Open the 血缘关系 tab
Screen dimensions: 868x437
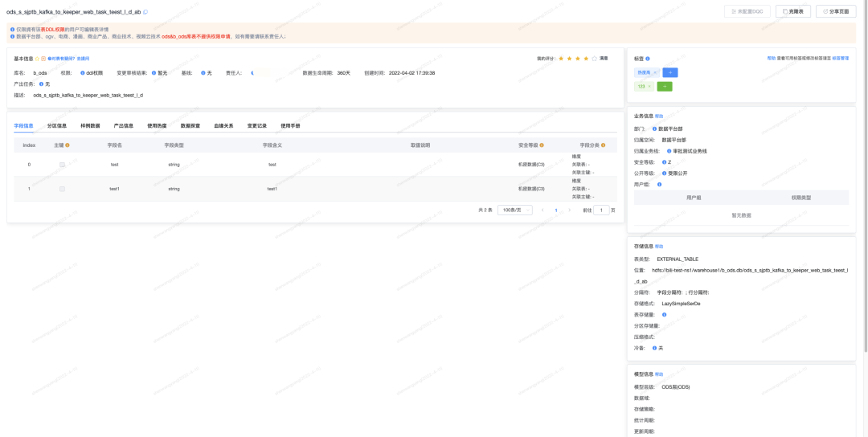click(223, 125)
